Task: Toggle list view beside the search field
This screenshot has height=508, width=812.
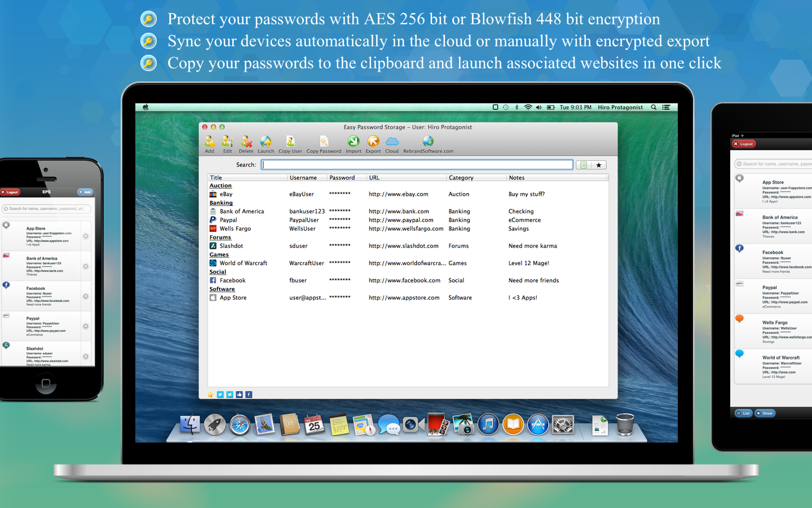Action: [x=583, y=164]
